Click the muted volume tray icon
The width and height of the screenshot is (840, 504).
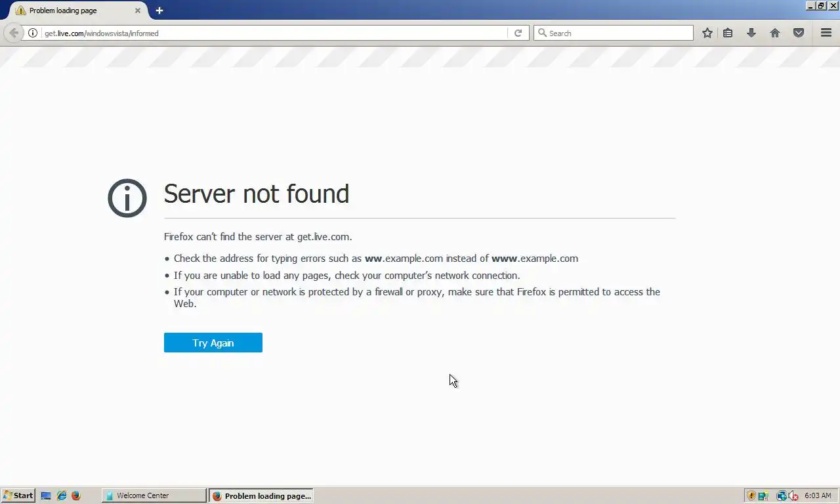pos(793,495)
